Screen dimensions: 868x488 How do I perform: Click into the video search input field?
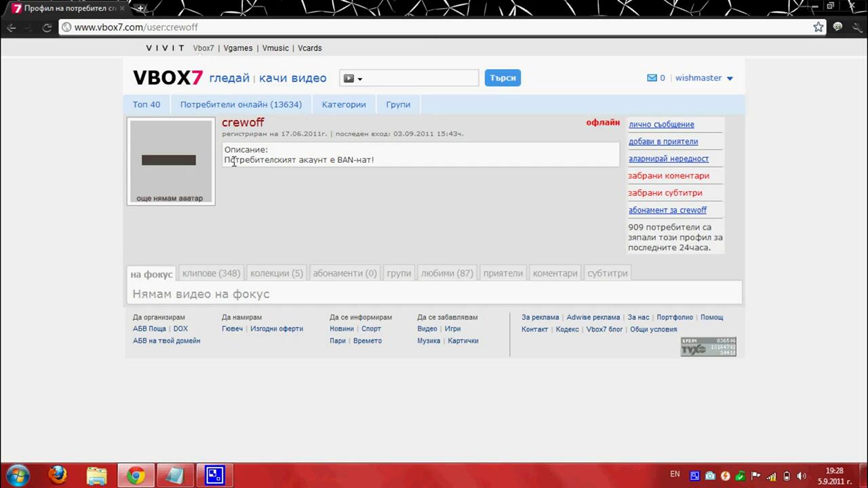(x=420, y=78)
